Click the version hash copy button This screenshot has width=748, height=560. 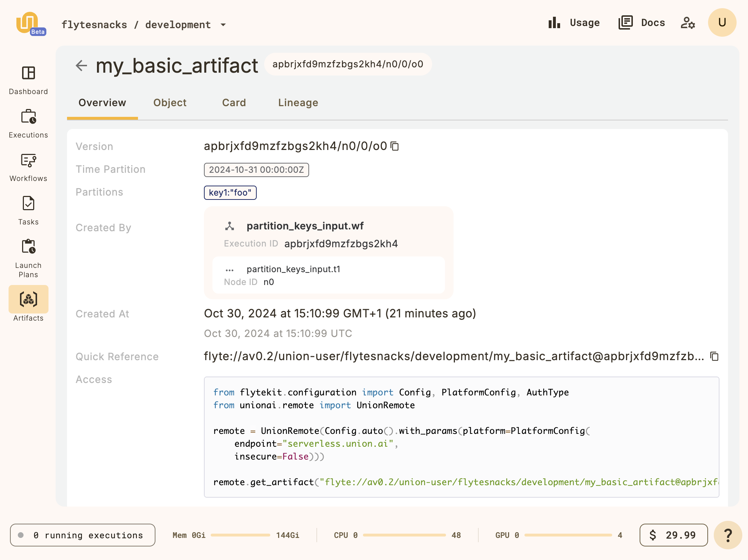coord(394,146)
